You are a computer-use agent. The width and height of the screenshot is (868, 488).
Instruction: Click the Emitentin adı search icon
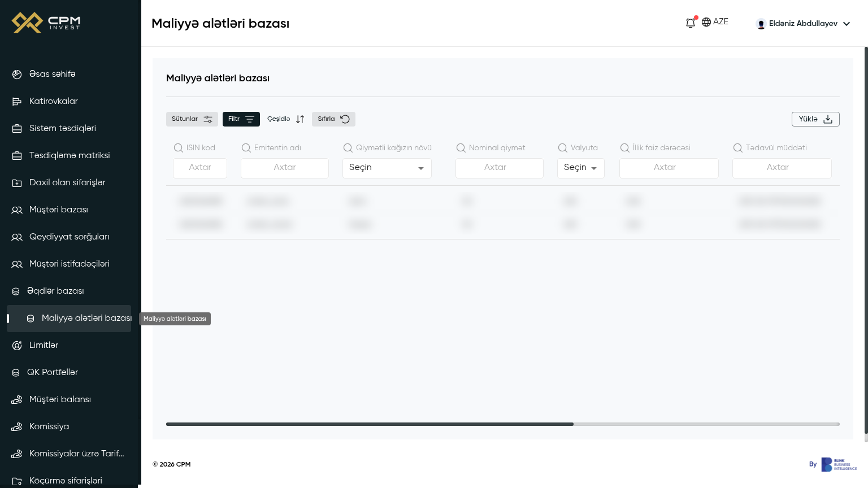pyautogui.click(x=246, y=148)
